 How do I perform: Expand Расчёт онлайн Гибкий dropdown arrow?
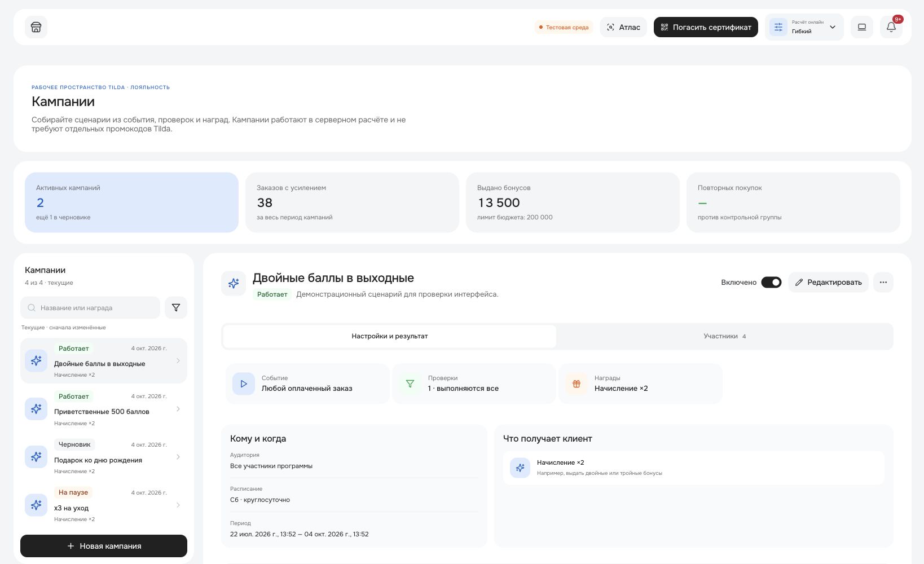pos(833,27)
